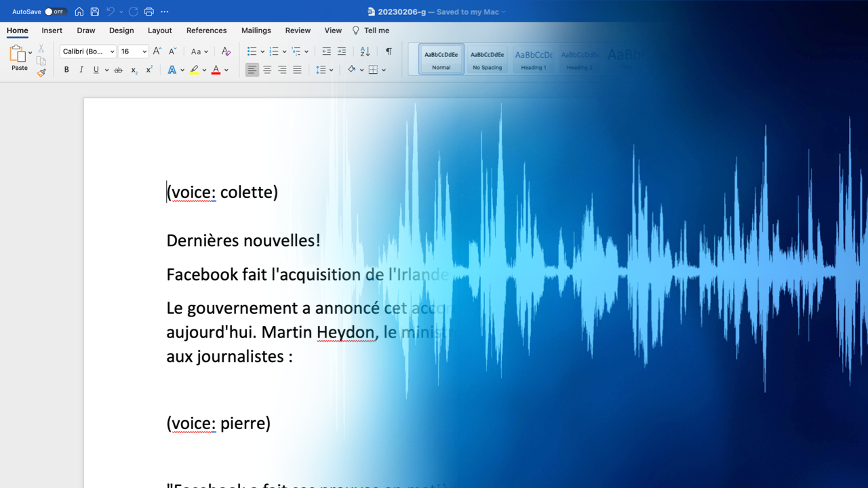Open the Sort dialog

coord(365,52)
